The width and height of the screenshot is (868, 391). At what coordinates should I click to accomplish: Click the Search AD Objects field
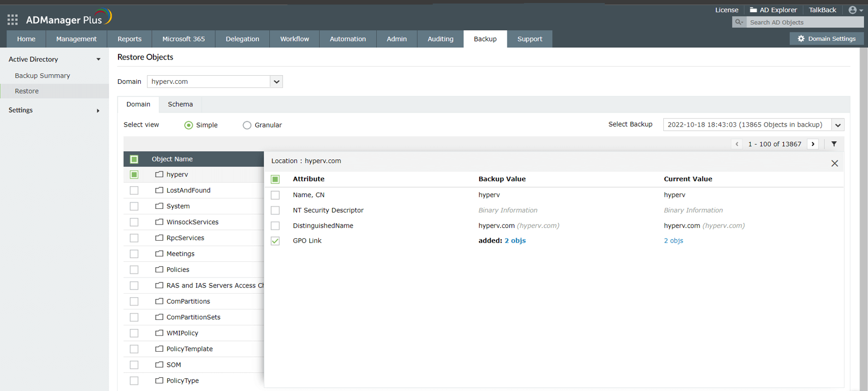click(x=805, y=22)
